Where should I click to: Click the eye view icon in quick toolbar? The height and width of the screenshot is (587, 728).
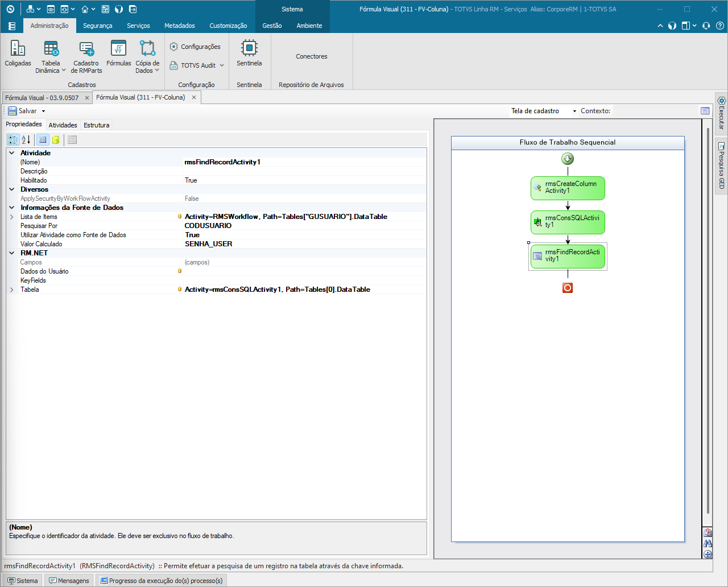(x=51, y=9)
